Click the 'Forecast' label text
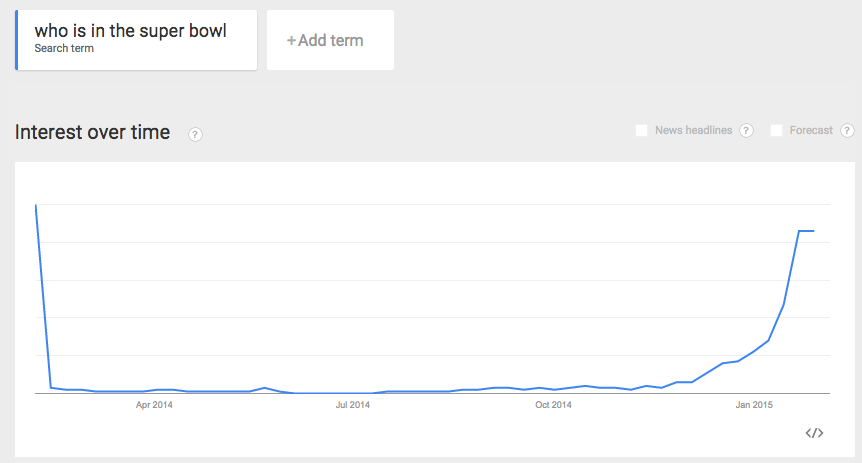The width and height of the screenshot is (862, 463). (x=811, y=131)
